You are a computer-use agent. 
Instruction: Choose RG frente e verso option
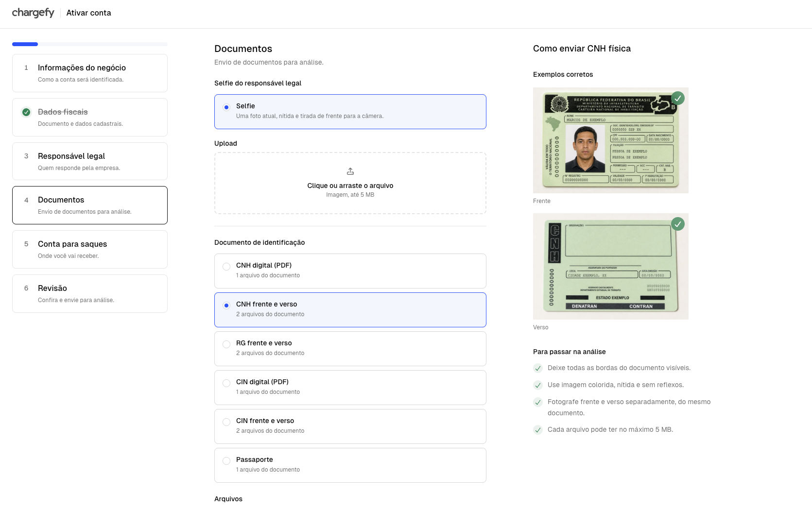[x=350, y=349]
